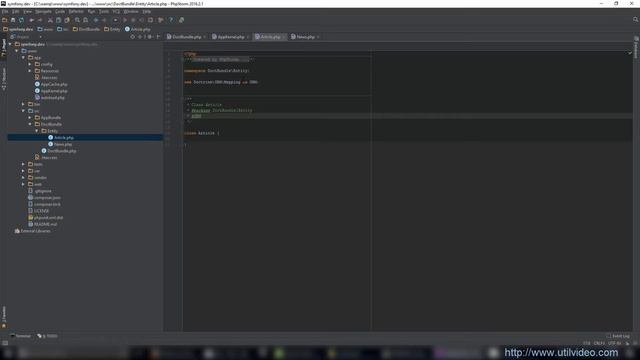
Task: Close the Article.php editor tab
Action: (284, 37)
